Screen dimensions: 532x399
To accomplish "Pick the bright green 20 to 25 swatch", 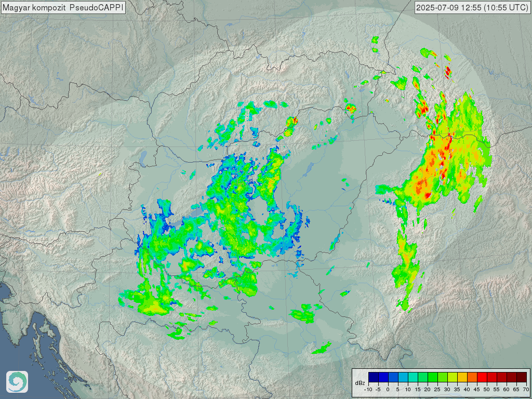I will coord(433,377).
